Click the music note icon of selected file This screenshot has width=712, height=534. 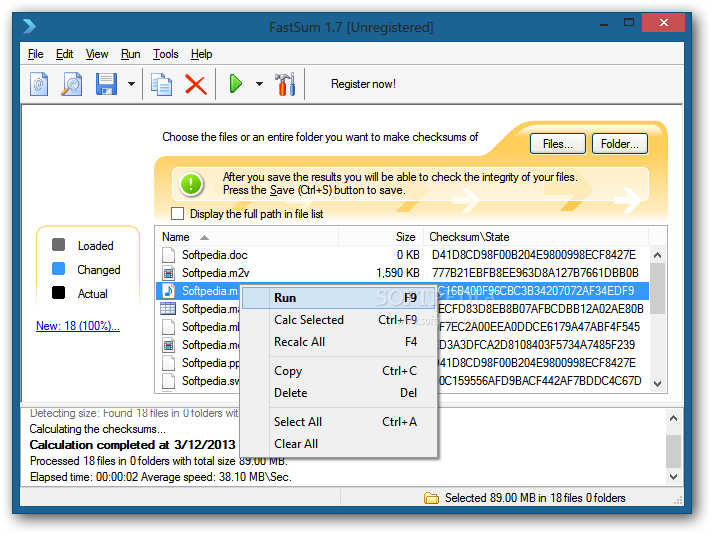[168, 291]
